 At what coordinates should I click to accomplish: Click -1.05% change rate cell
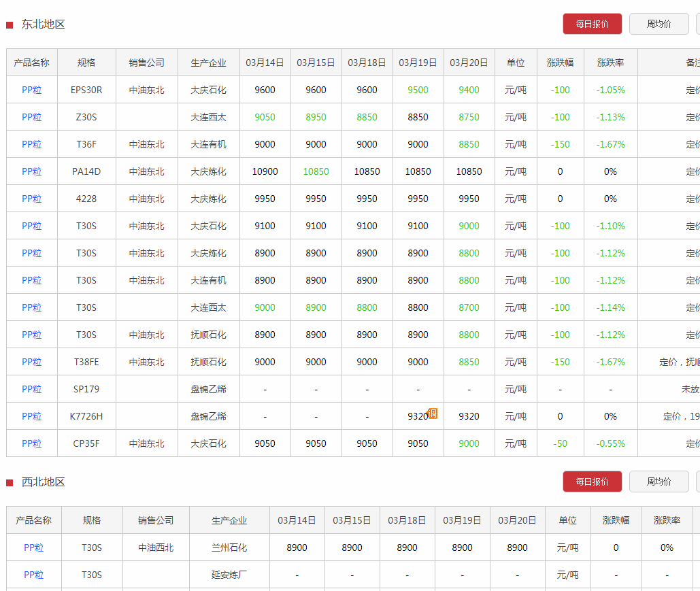tap(611, 90)
